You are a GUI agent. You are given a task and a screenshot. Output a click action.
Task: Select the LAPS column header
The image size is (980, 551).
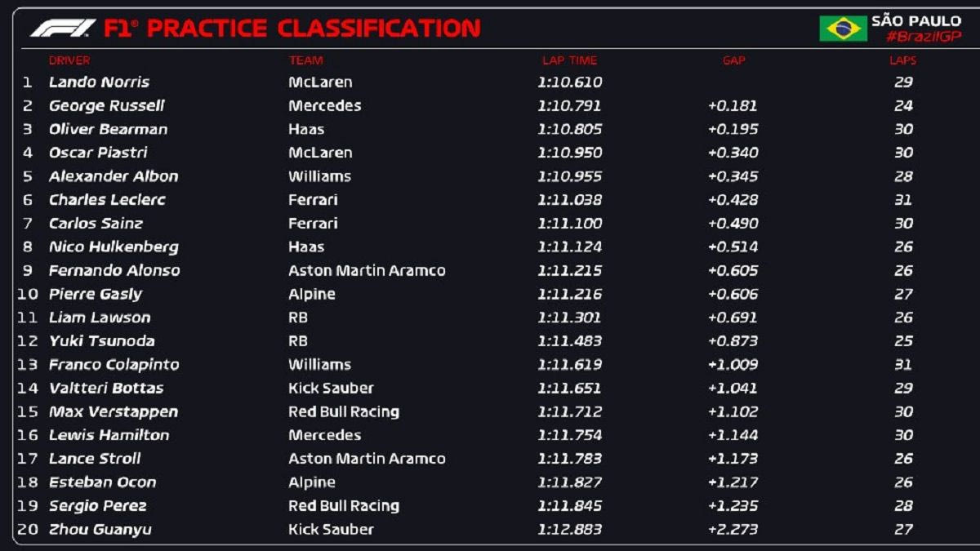coord(902,60)
